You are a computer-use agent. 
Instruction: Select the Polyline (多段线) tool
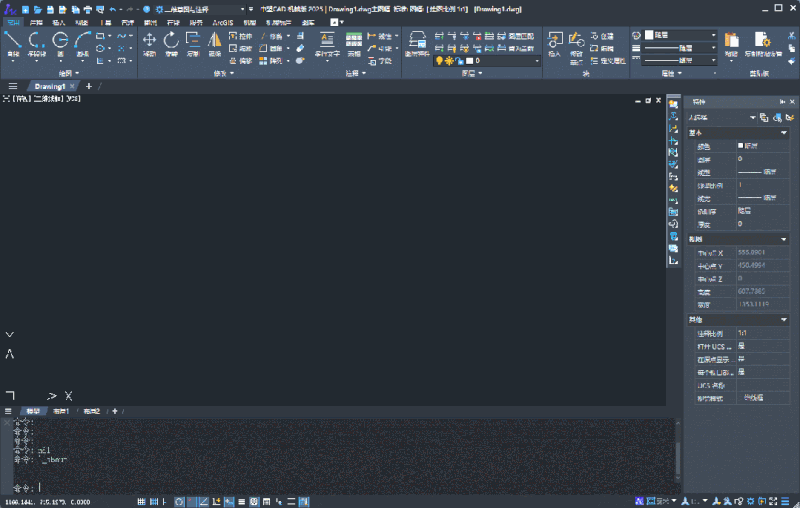point(36,43)
